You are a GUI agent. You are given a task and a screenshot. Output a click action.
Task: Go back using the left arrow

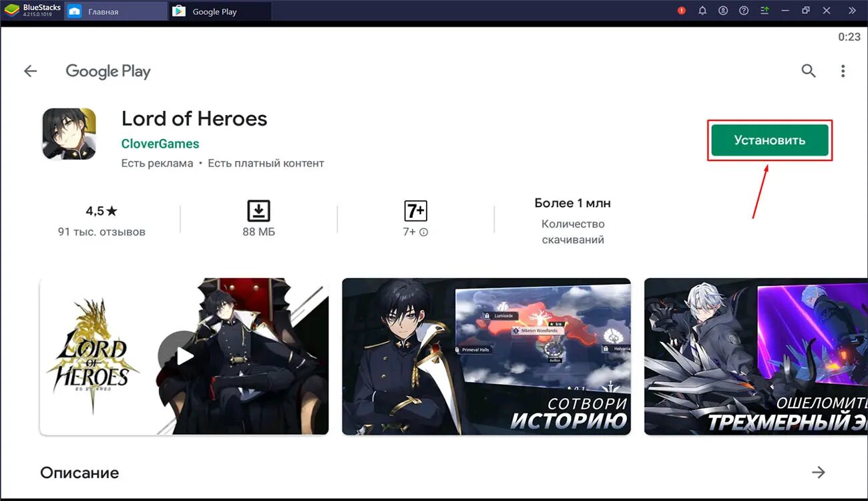(30, 71)
